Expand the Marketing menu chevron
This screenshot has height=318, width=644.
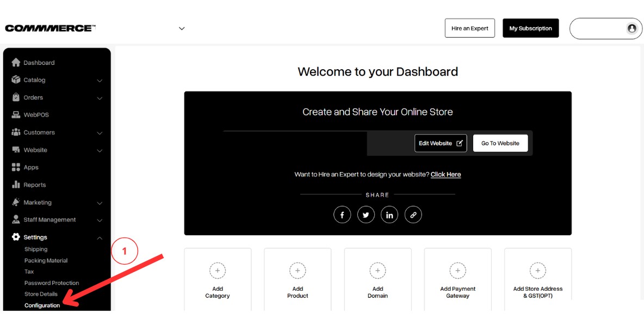pyautogui.click(x=100, y=203)
